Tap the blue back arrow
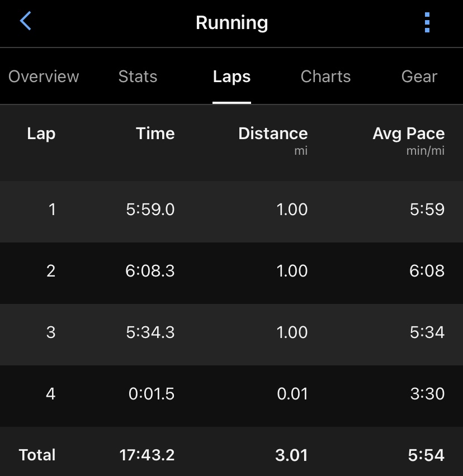 pyautogui.click(x=26, y=22)
